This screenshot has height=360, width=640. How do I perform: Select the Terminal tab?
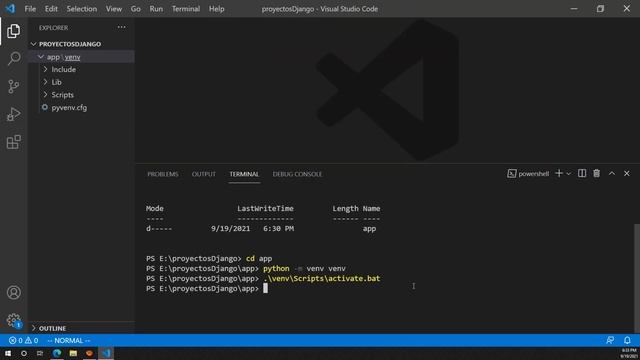tap(244, 174)
